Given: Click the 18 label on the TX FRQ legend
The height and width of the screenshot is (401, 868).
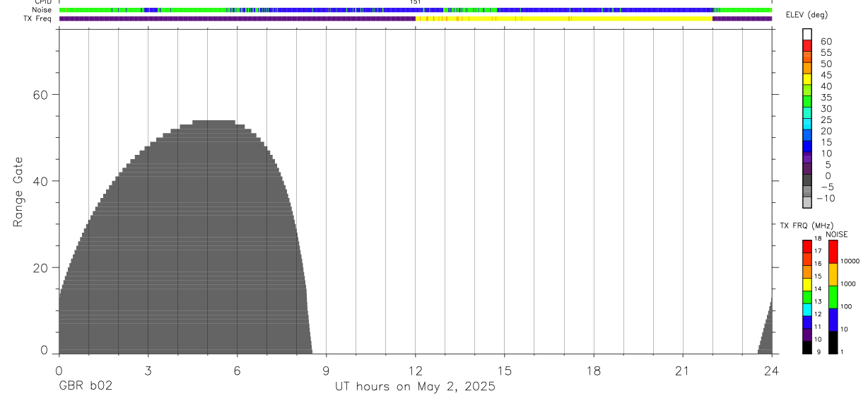Looking at the screenshot, I should [818, 238].
